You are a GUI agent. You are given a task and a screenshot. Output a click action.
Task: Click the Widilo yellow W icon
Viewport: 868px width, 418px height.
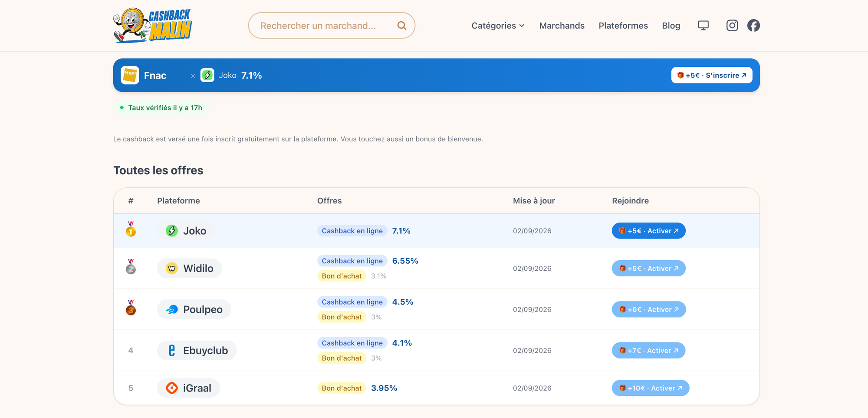(172, 269)
